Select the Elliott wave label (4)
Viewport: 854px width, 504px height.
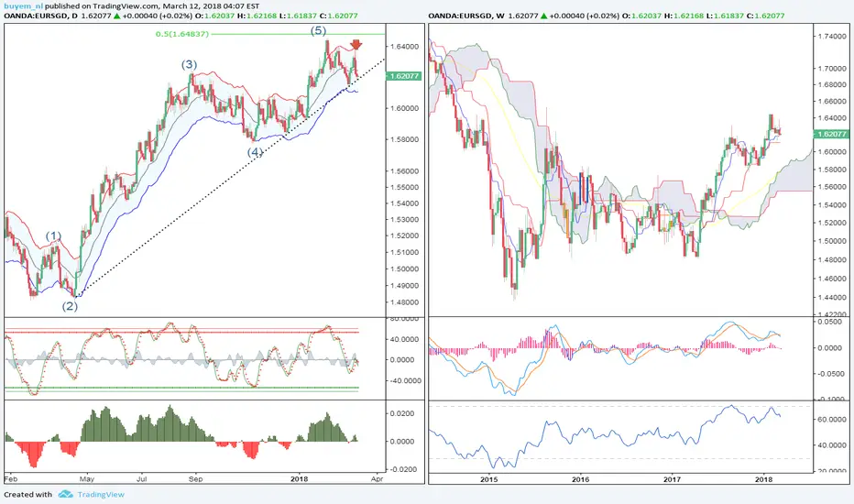255,152
